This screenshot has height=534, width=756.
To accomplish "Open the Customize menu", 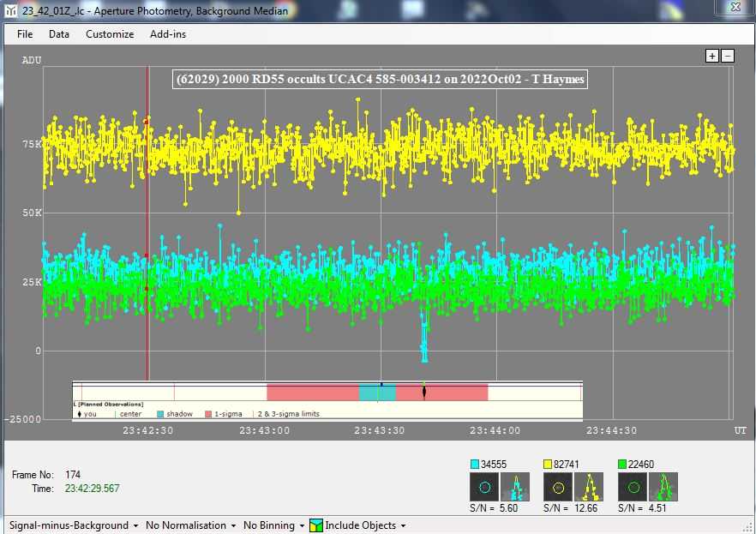I will point(110,34).
